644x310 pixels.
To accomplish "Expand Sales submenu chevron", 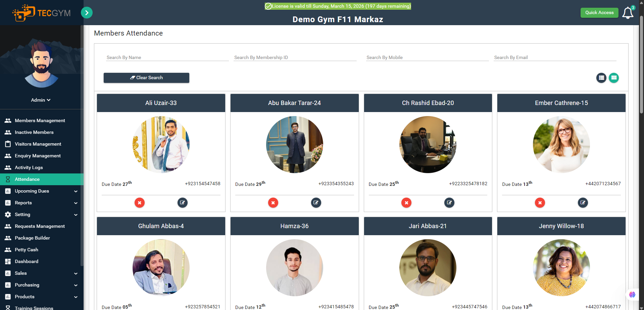I will click(x=76, y=273).
